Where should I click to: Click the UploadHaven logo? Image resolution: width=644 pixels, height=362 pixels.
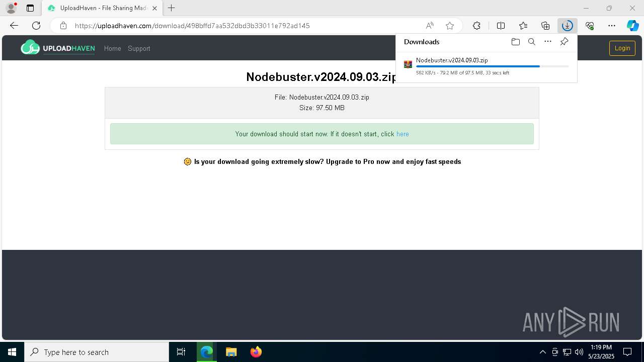(x=57, y=48)
